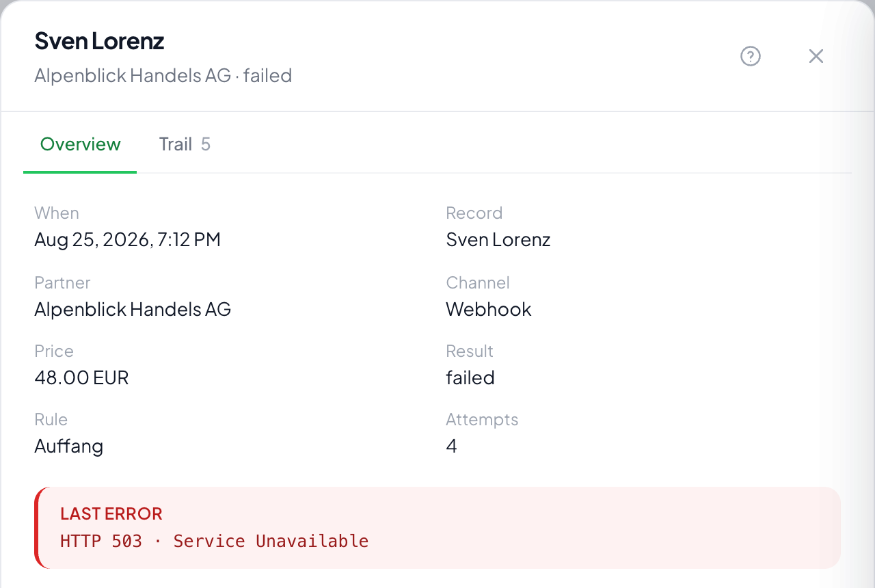Select the Channel value 'Webhook'

tap(489, 310)
